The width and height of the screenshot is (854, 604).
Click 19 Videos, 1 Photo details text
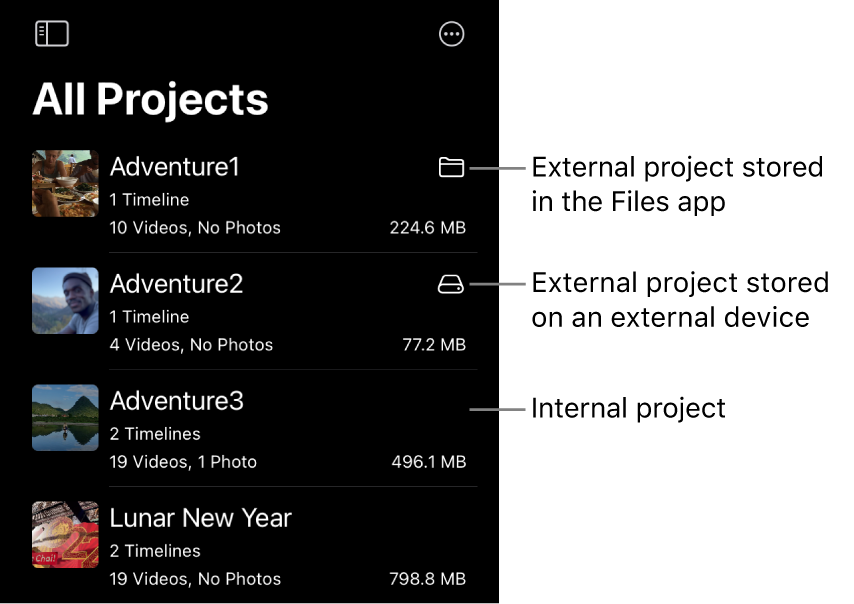(x=185, y=461)
